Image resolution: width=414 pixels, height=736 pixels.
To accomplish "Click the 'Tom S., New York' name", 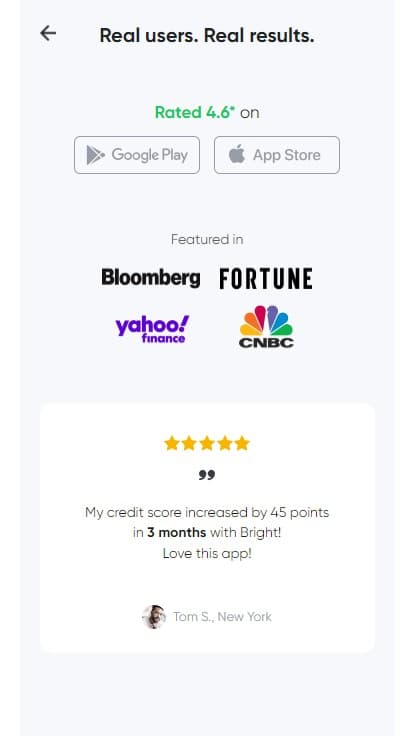I will coord(222,617).
